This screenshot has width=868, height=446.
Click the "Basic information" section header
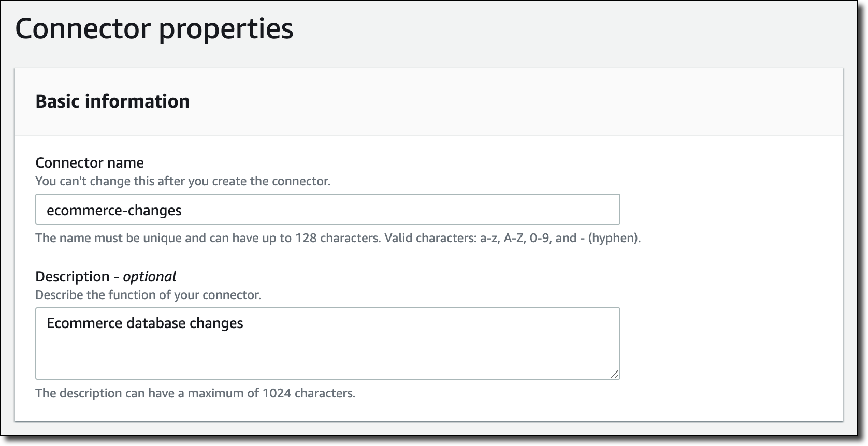coord(112,101)
